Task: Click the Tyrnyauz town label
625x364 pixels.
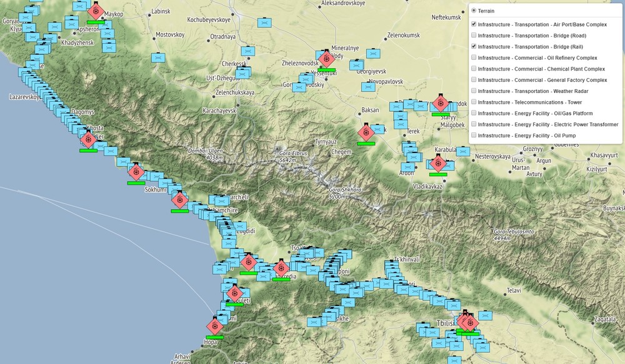Action: pyautogui.click(x=326, y=142)
